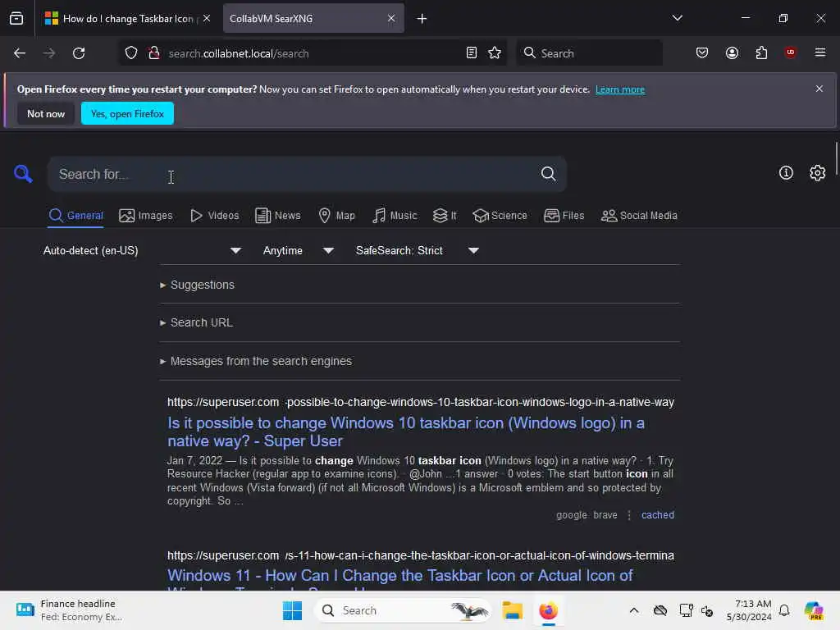
Task: Open the uBlock Origin extension icon
Action: click(790, 52)
